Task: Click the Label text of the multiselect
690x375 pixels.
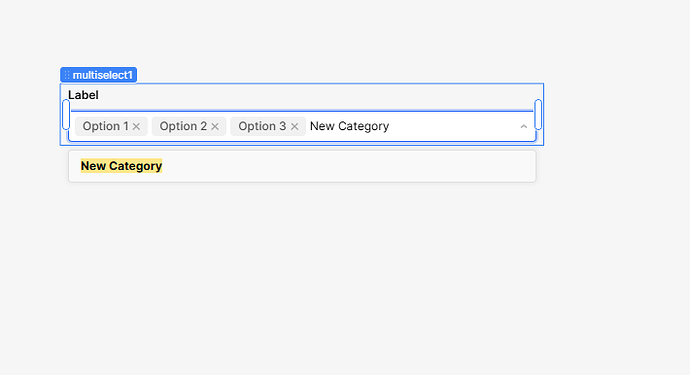Action: [x=83, y=95]
